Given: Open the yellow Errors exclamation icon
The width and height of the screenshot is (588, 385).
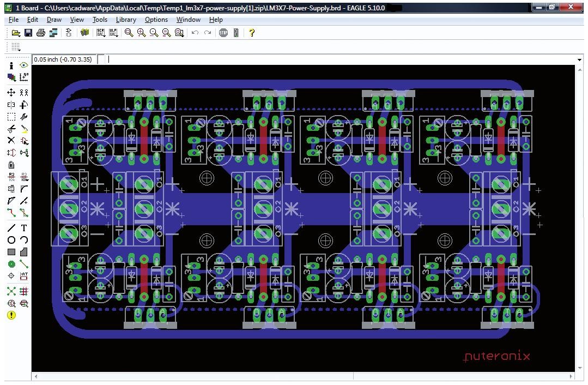Looking at the screenshot, I should point(11,315).
